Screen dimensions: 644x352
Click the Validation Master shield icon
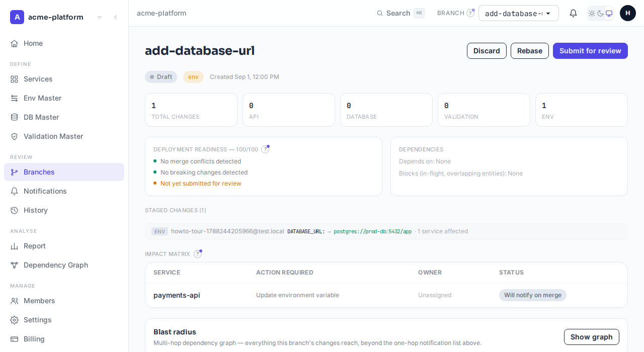[x=14, y=136]
